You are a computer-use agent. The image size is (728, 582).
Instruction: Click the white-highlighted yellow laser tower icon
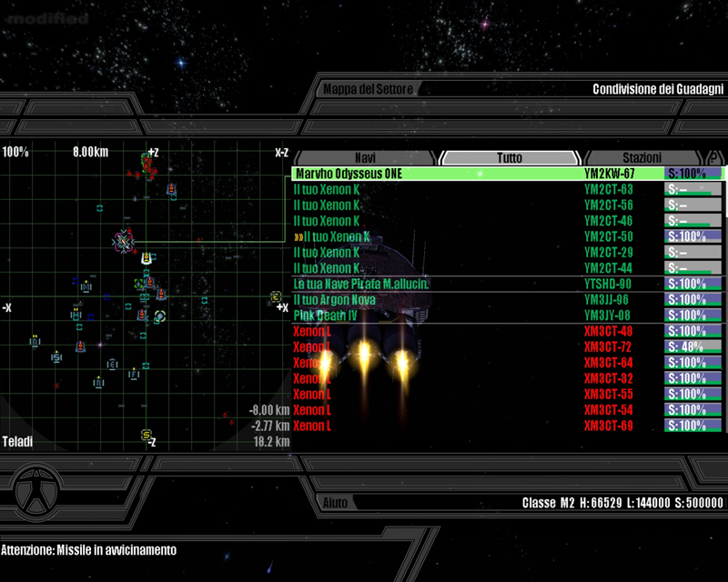[147, 257]
